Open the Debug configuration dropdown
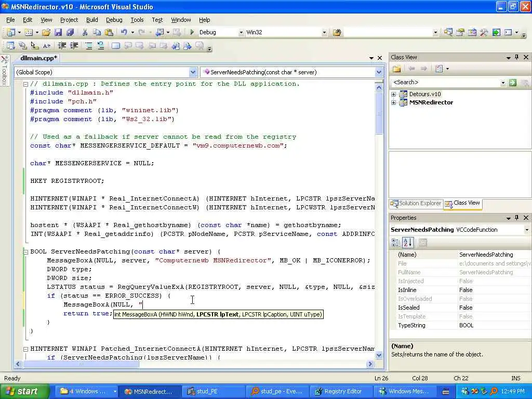This screenshot has height=399, width=532. pyautogui.click(x=241, y=33)
